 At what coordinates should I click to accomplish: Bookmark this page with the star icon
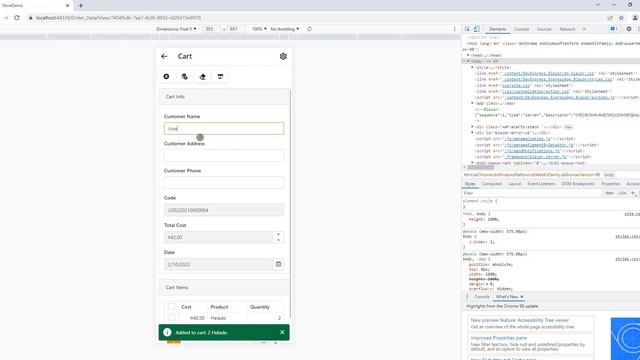point(621,18)
